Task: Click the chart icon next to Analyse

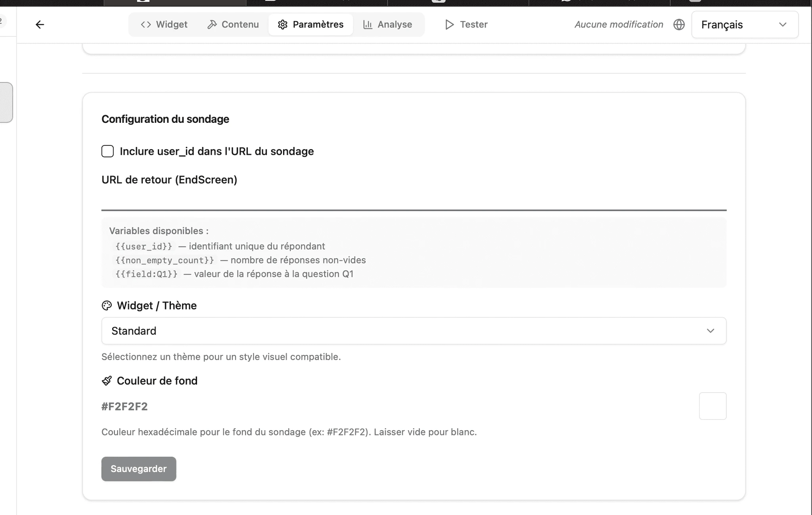Action: click(x=368, y=24)
